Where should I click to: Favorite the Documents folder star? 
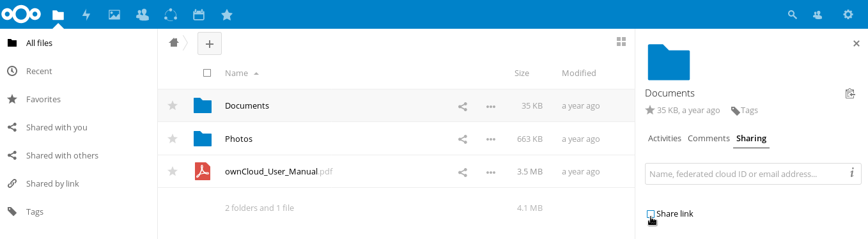[x=172, y=105]
